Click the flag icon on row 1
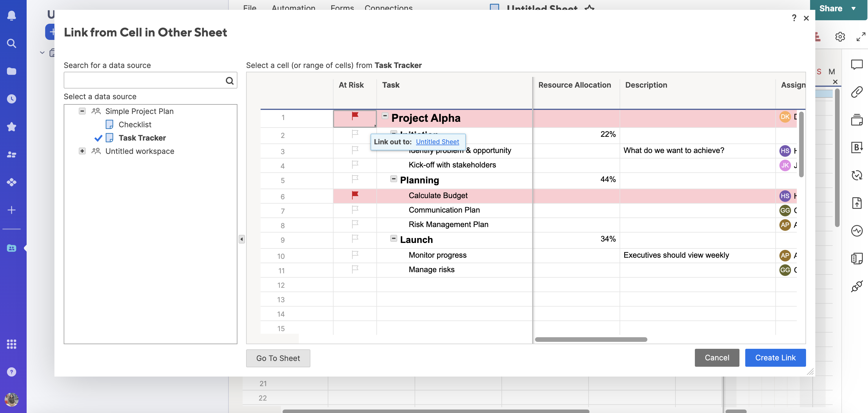 [354, 117]
